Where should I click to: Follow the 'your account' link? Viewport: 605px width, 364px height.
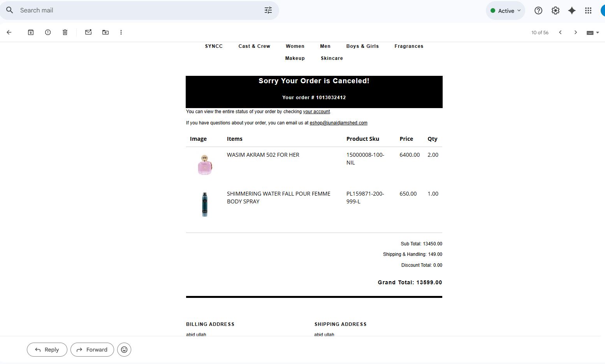pos(317,112)
